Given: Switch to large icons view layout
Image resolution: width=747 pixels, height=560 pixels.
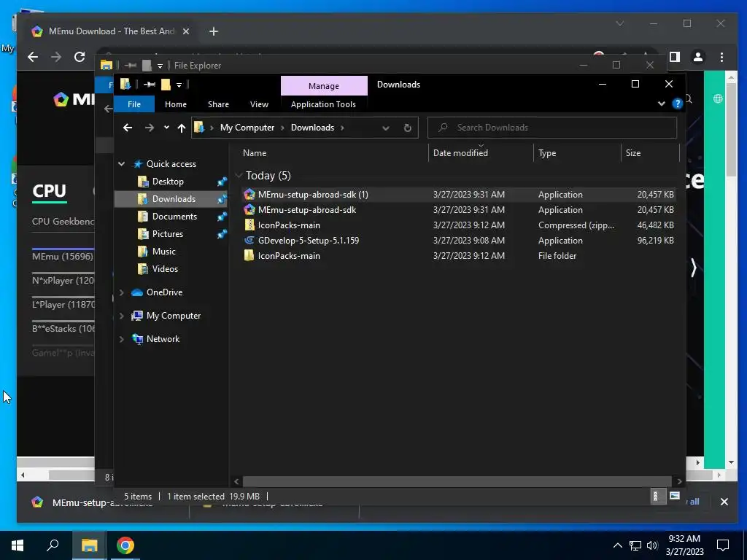Looking at the screenshot, I should coord(674,496).
